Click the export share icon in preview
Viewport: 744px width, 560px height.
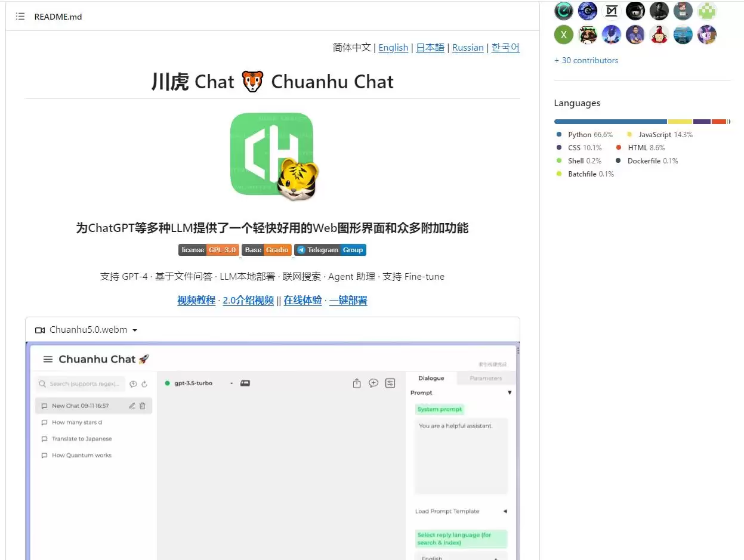click(357, 383)
